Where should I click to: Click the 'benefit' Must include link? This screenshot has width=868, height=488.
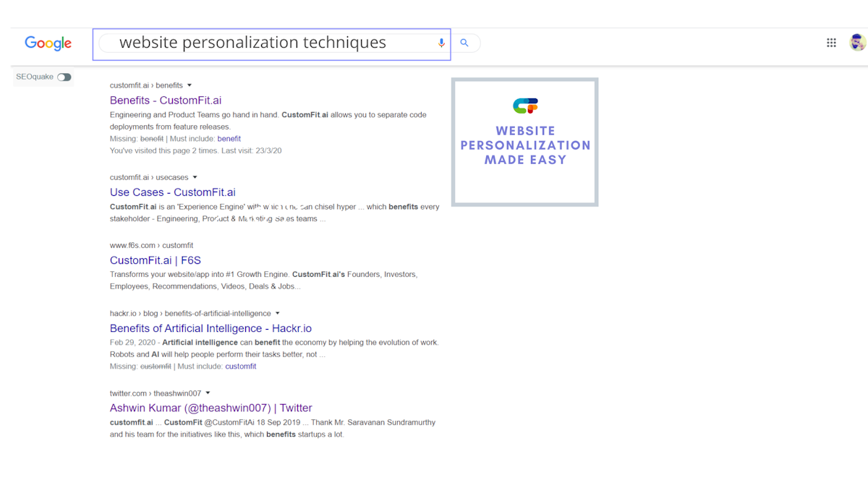click(229, 139)
